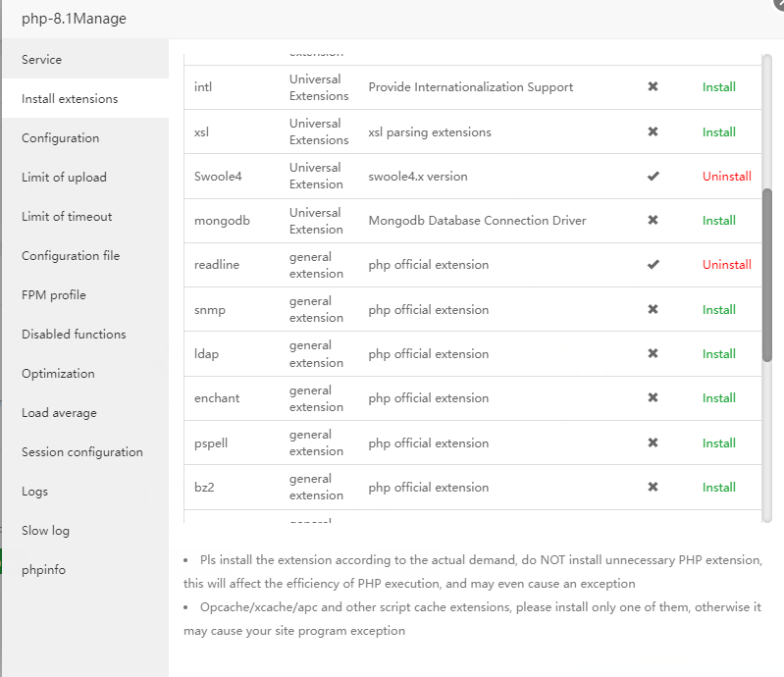Click the X status icon for bz2
Viewport: 784px width, 677px height.
[x=653, y=488]
